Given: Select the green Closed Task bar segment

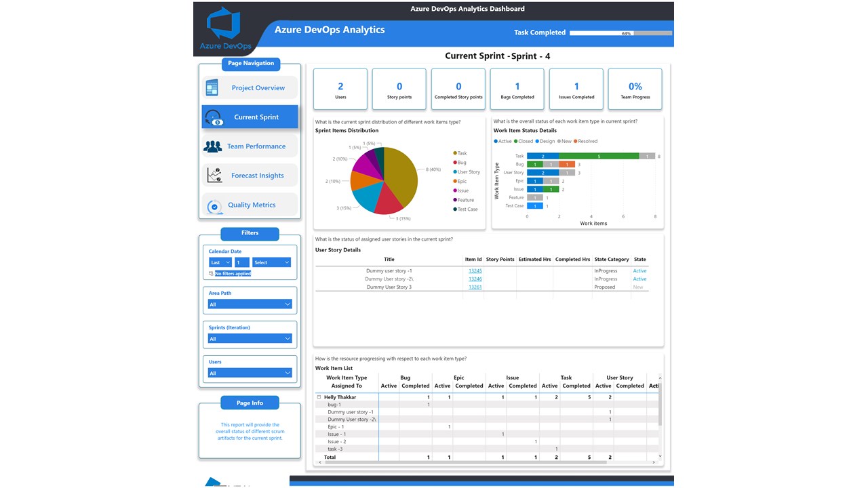Looking at the screenshot, I should click(x=599, y=156).
